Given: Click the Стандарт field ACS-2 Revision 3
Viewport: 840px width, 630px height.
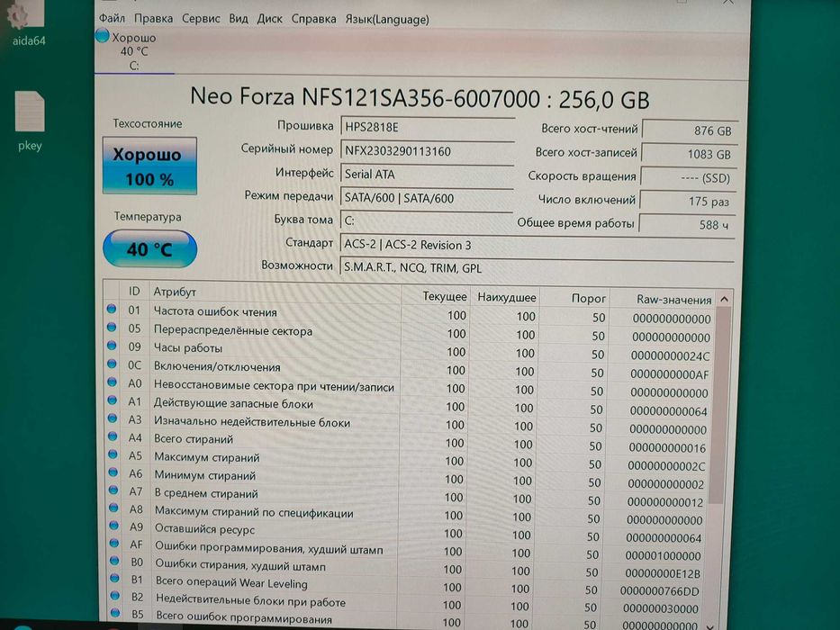Looking at the screenshot, I should coord(537,245).
